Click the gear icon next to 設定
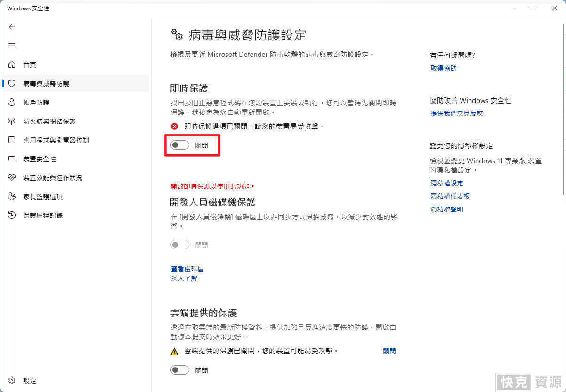Viewport: 566px width, 392px height. pyautogui.click(x=12, y=380)
